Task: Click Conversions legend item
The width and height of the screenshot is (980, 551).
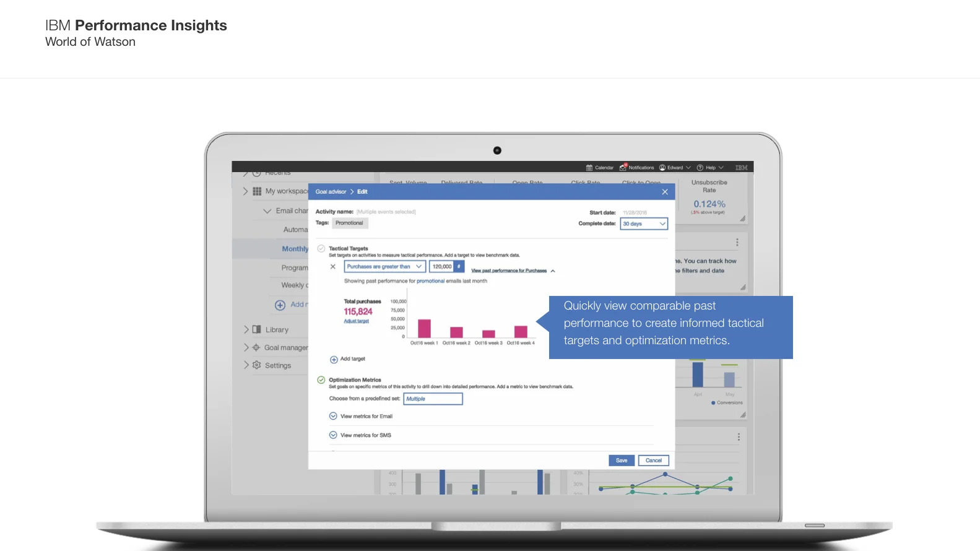Action: (727, 403)
